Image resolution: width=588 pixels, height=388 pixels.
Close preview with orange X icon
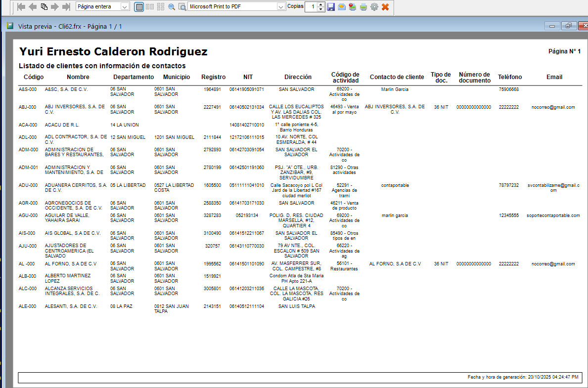[x=385, y=7]
